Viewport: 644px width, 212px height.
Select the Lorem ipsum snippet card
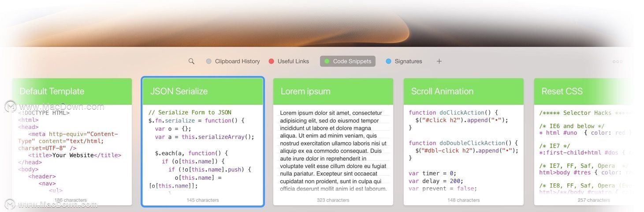coord(333,141)
